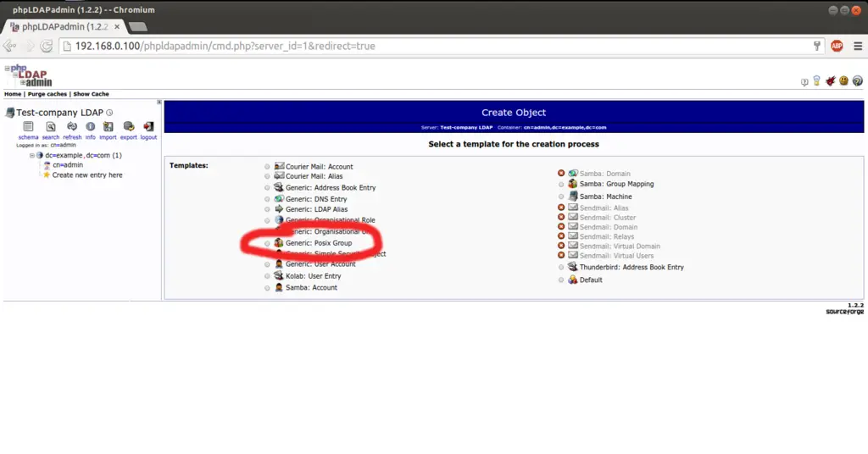
Task: Click the globe icon beside dc=example,dc=com
Action: pyautogui.click(x=40, y=155)
